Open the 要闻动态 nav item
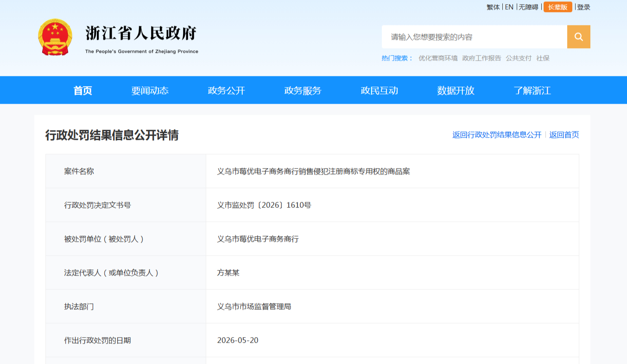Image resolution: width=627 pixels, height=364 pixels. click(x=150, y=90)
